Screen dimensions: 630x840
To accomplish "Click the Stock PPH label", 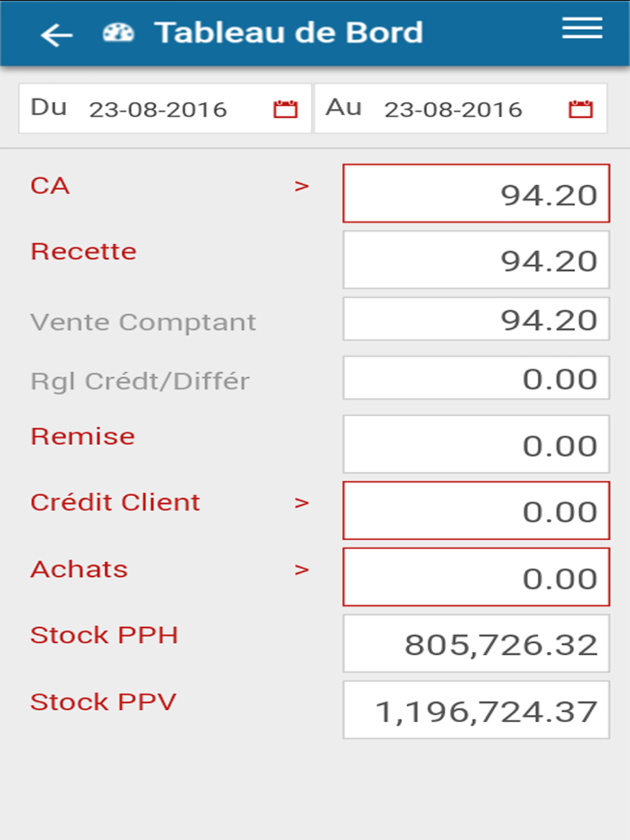I will tap(105, 635).
